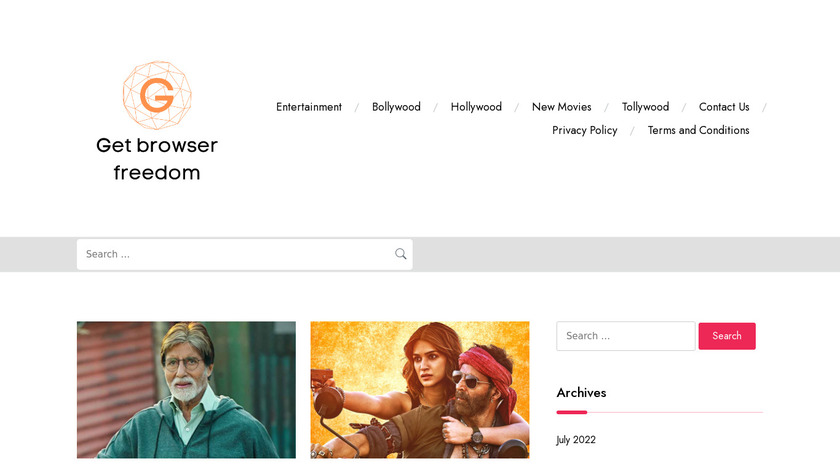Open the Entertainment menu item

(x=309, y=107)
